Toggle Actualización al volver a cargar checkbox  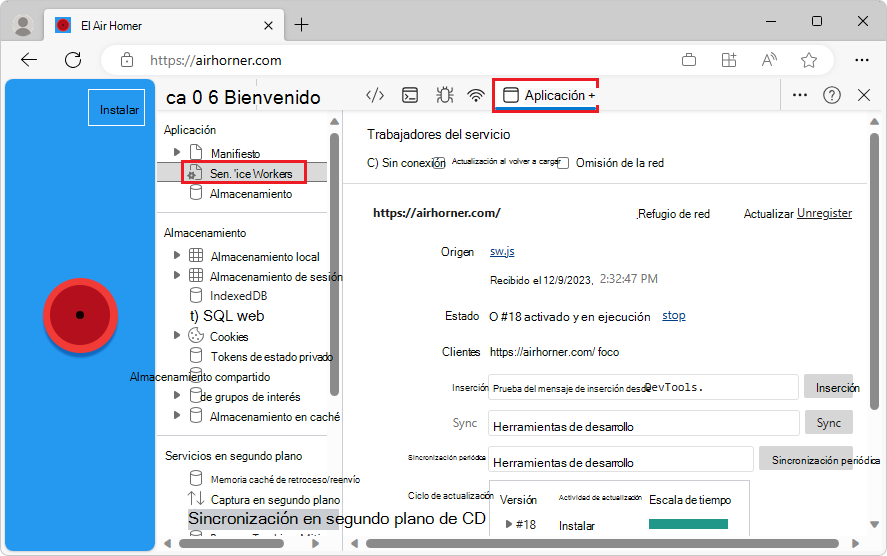(440, 163)
